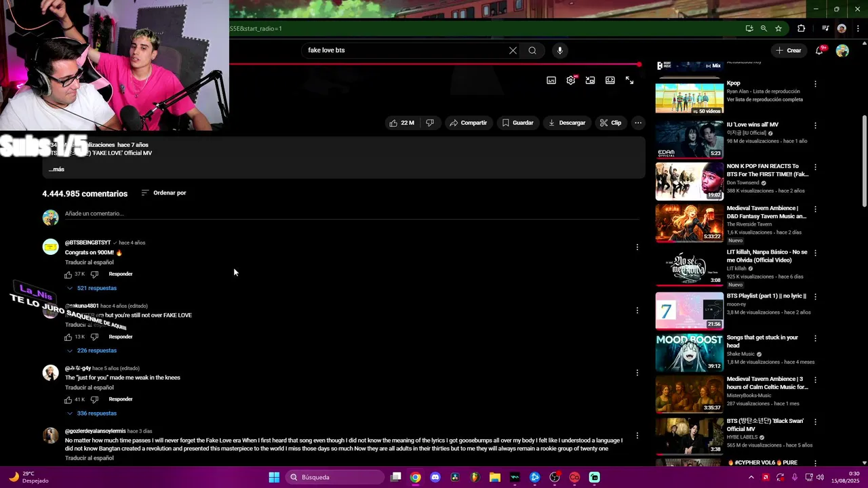The height and width of the screenshot is (488, 868).
Task: Like the video with 22 M likes
Action: [x=401, y=123]
